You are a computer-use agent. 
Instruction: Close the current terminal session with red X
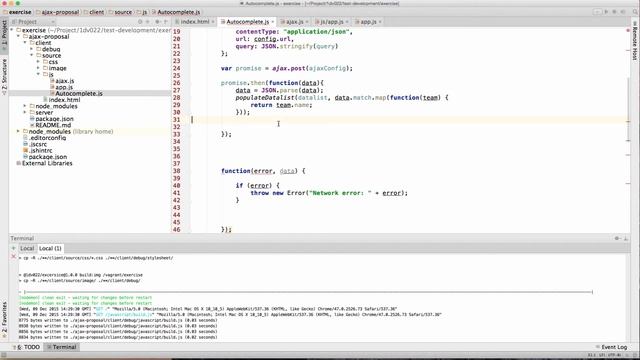(x=13, y=257)
